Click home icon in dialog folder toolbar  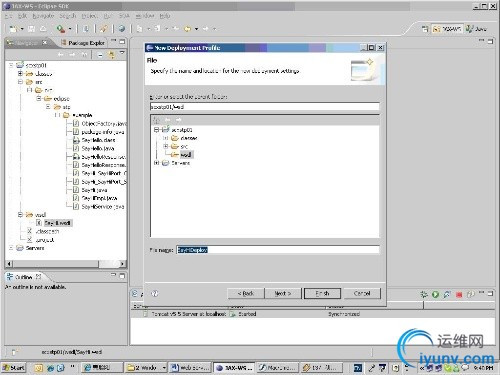156,120
